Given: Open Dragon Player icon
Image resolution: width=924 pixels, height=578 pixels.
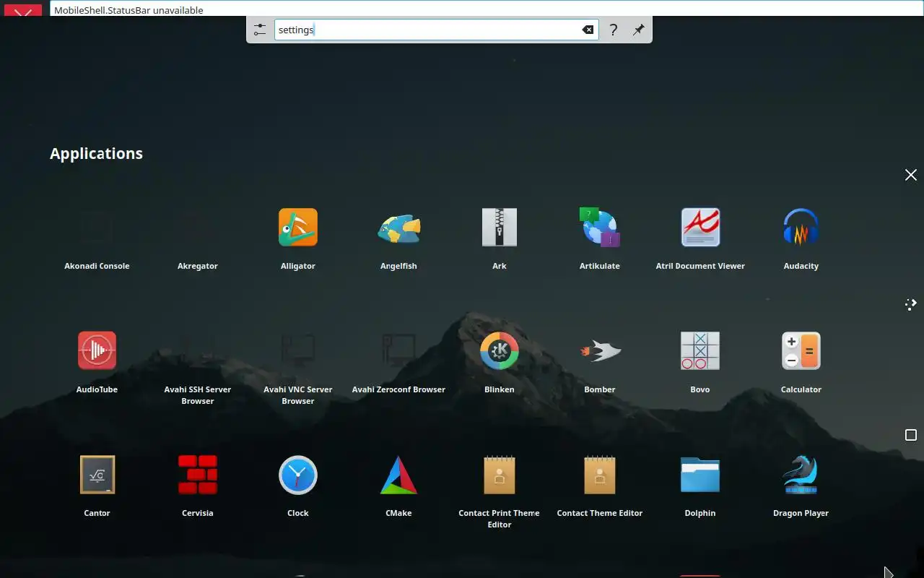Looking at the screenshot, I should tap(801, 475).
